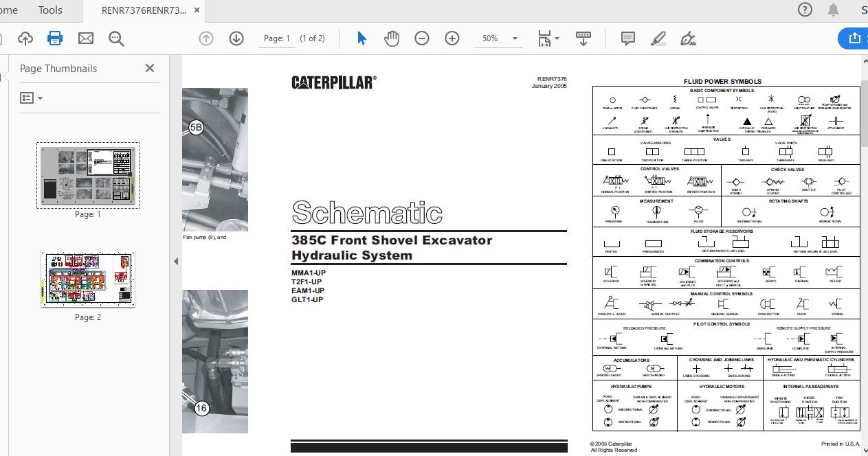
Task: Click the 'T2F1-UP' serial prefix text
Action: point(307,282)
